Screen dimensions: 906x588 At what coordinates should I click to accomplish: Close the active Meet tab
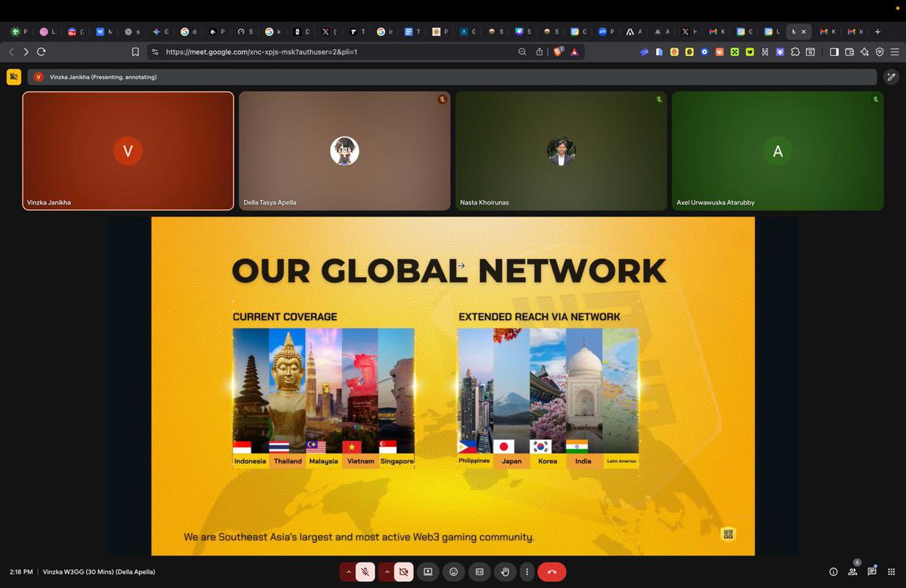click(x=804, y=32)
